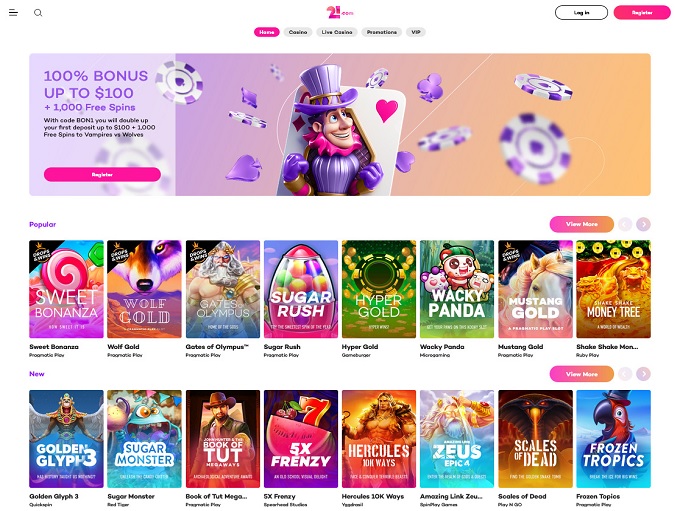The width and height of the screenshot is (680, 511).
Task: Click the Register button in header
Action: pyautogui.click(x=642, y=13)
